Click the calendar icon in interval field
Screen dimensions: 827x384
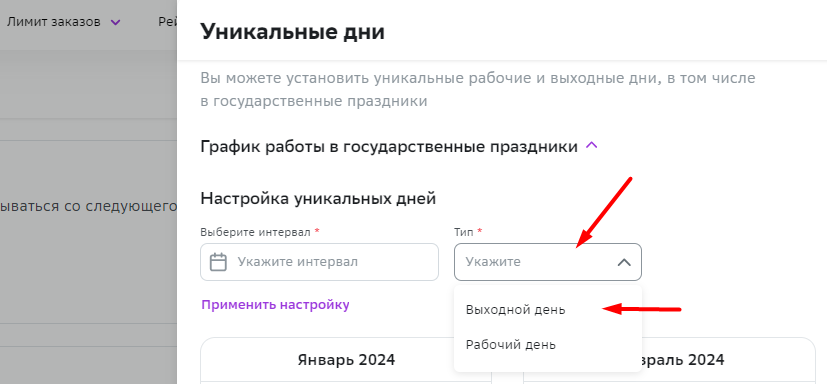(218, 262)
